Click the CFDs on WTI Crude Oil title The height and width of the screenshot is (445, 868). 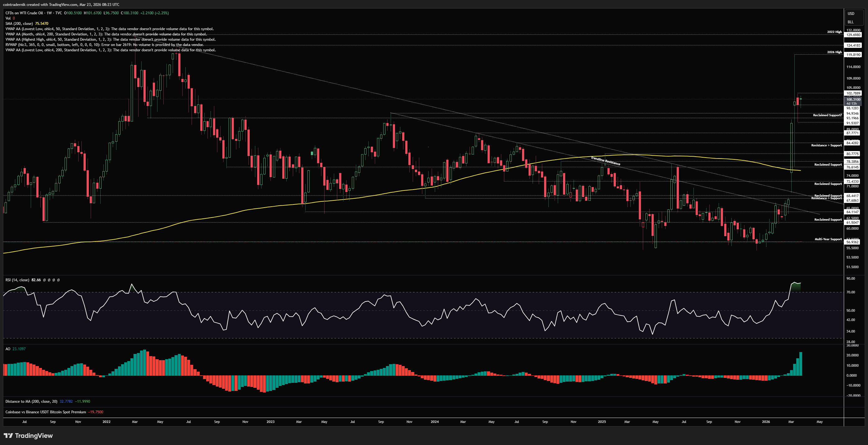point(24,13)
